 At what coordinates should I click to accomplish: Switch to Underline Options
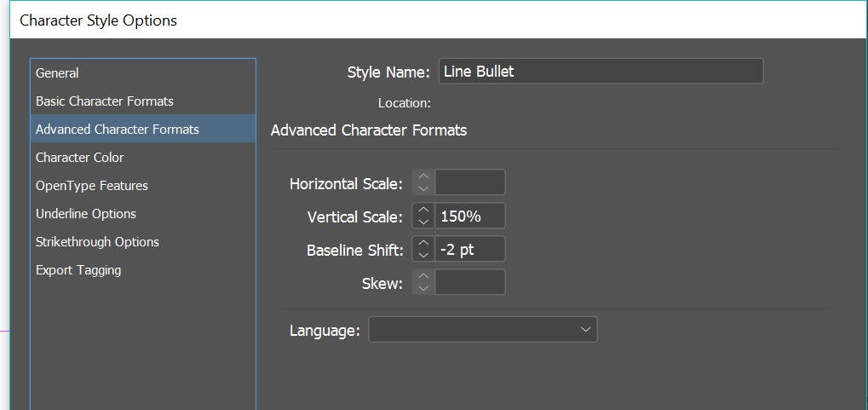[x=85, y=214]
